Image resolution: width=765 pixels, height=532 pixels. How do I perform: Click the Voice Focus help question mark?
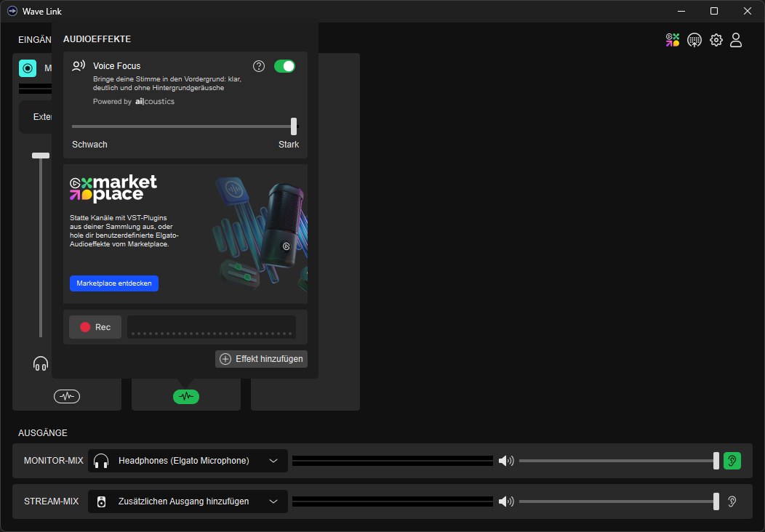pos(259,66)
